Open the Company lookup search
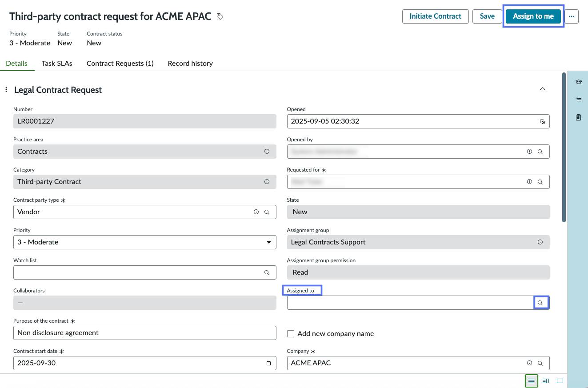Screen dimensions: 588x388 click(x=540, y=363)
